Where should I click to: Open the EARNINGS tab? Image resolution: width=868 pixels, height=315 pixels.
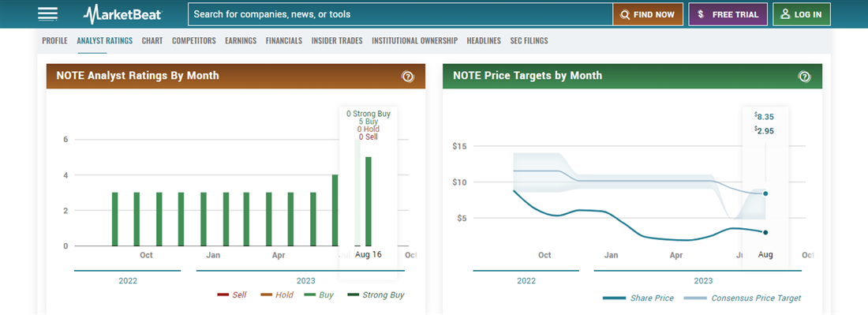coord(241,40)
